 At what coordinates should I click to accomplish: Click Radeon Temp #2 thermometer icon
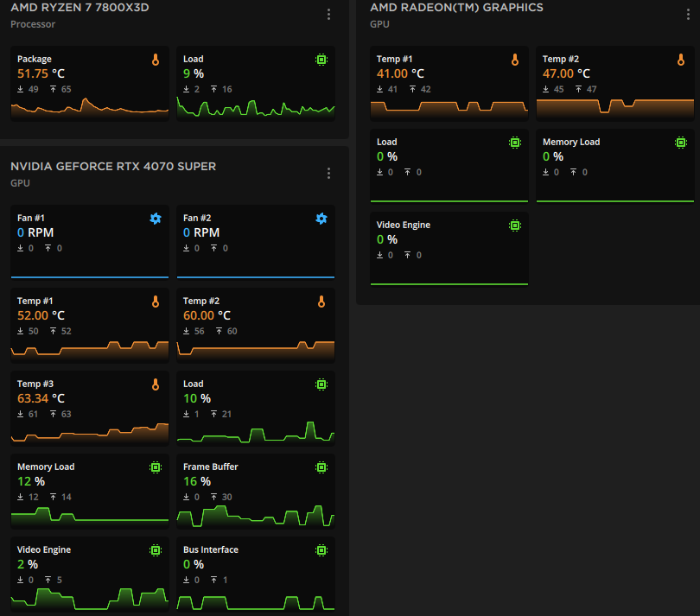coord(681,60)
